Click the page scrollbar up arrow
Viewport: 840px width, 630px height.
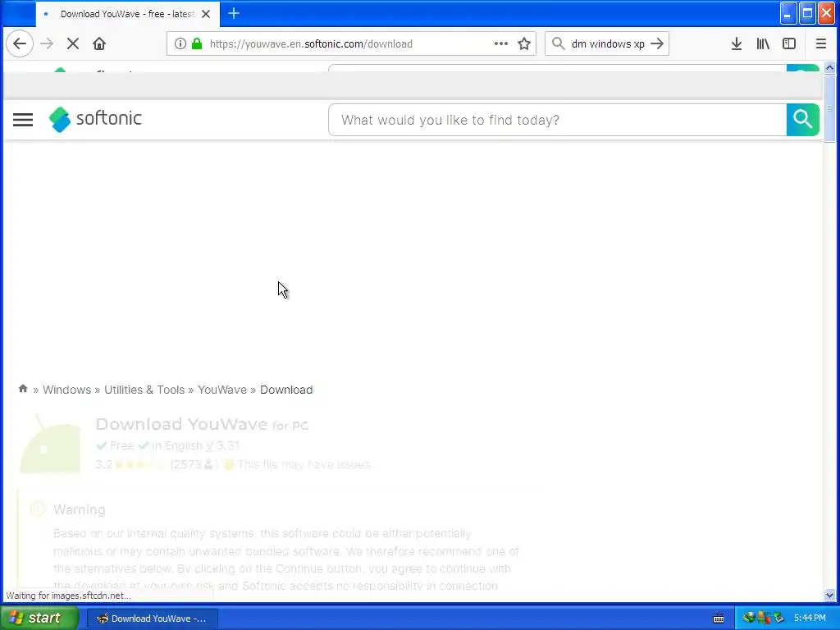click(x=829, y=68)
